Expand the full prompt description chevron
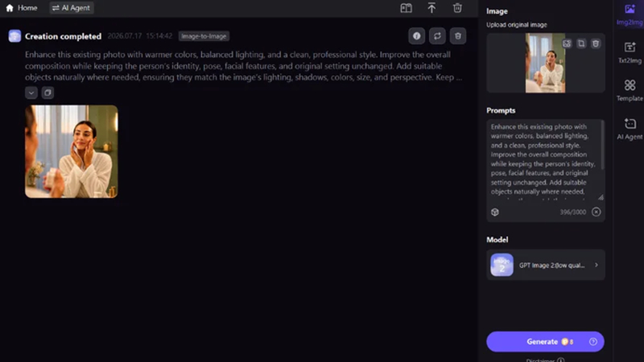 coord(31,93)
